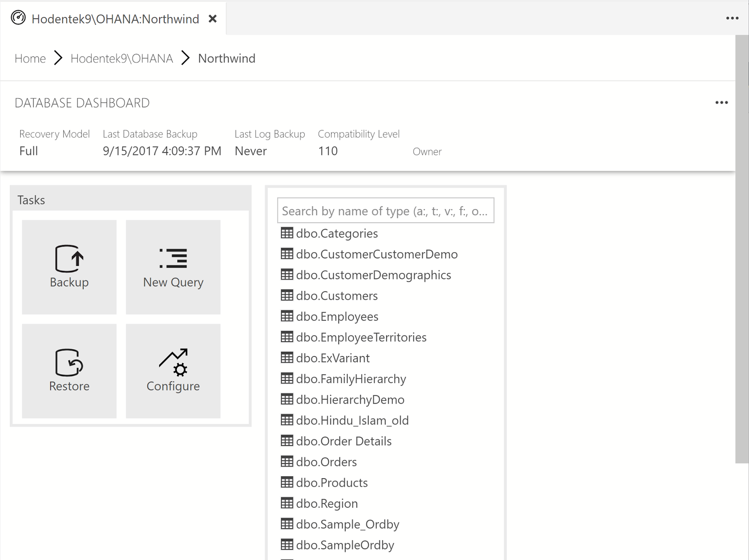Click the table icon beside dbo.Orders
Screen dimensions: 749x560
287,462
